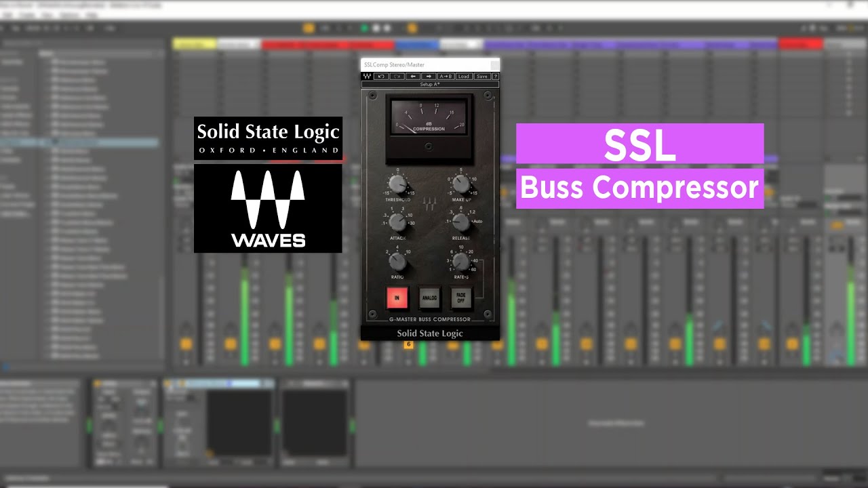Toggle the FADE OFF button
This screenshot has width=868, height=488.
pos(461,297)
